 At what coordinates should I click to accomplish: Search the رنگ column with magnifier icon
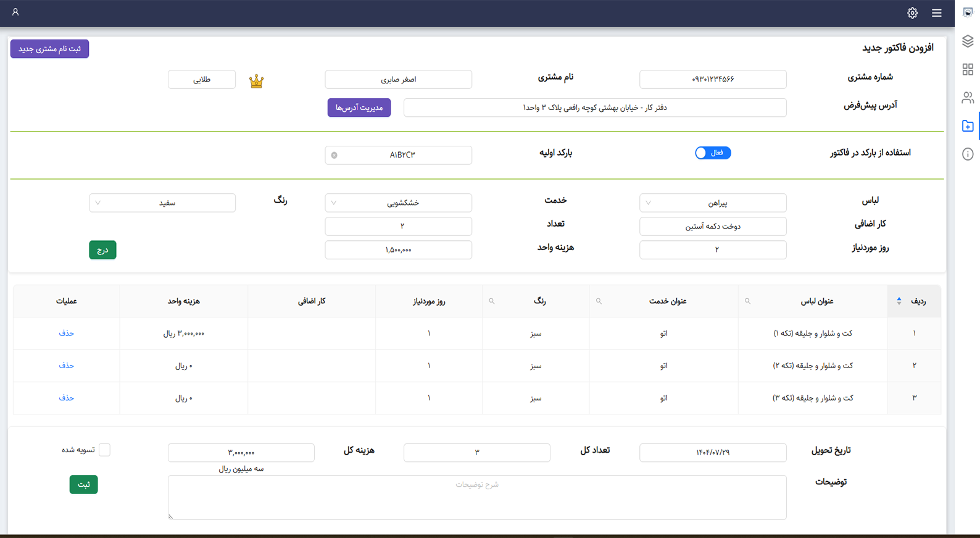pyautogui.click(x=492, y=301)
